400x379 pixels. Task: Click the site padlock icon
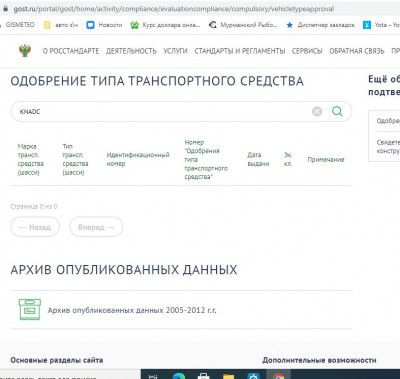[x=5, y=9]
